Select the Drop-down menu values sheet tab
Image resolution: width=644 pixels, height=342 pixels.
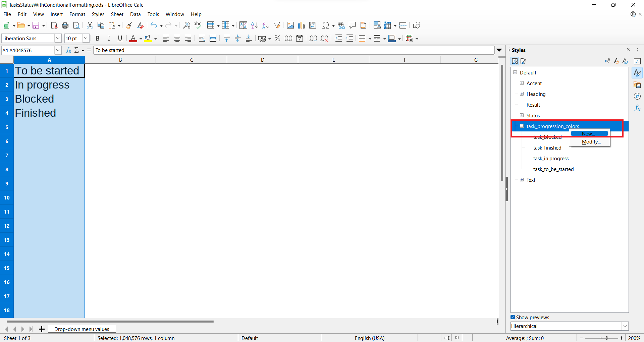point(82,329)
